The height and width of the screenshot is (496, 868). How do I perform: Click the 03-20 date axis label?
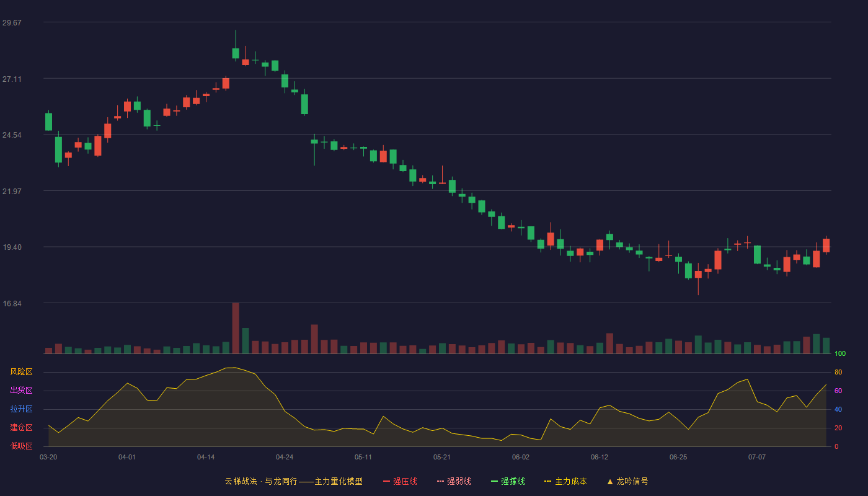tap(48, 457)
